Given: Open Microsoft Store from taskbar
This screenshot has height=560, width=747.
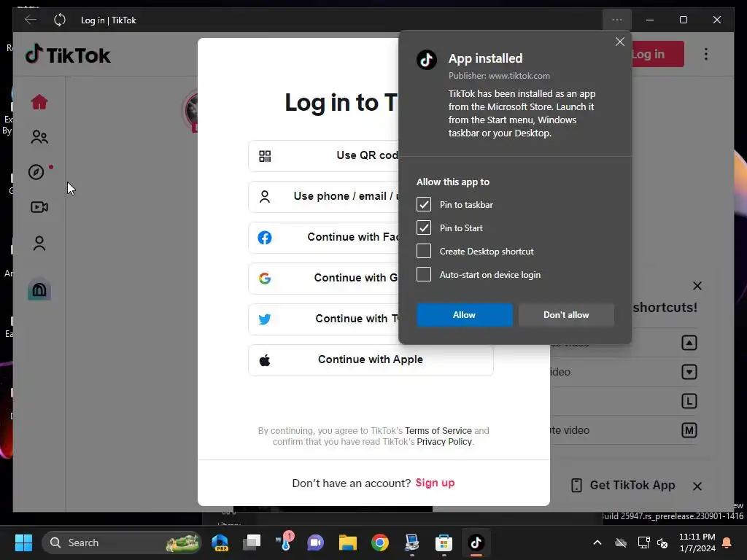Looking at the screenshot, I should 444,542.
